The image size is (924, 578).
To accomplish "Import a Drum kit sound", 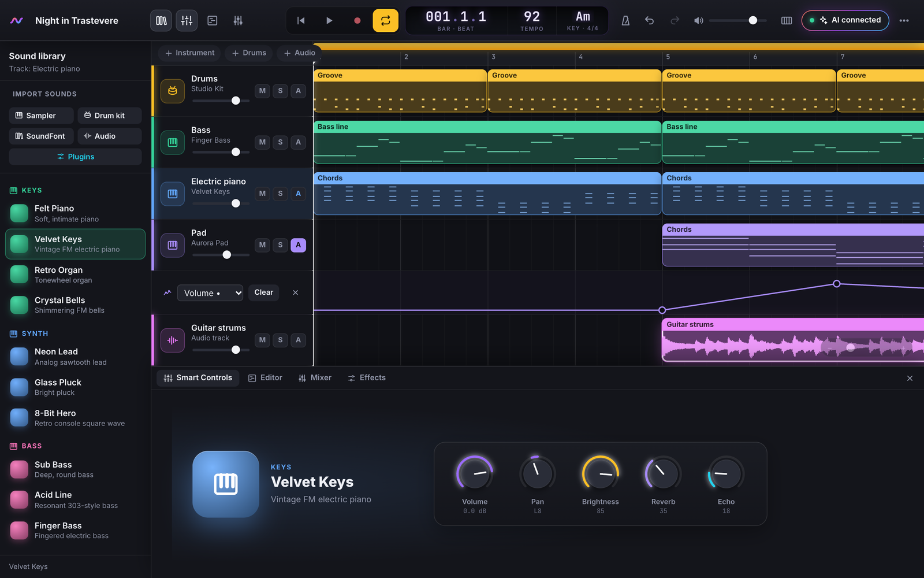I will coord(110,116).
